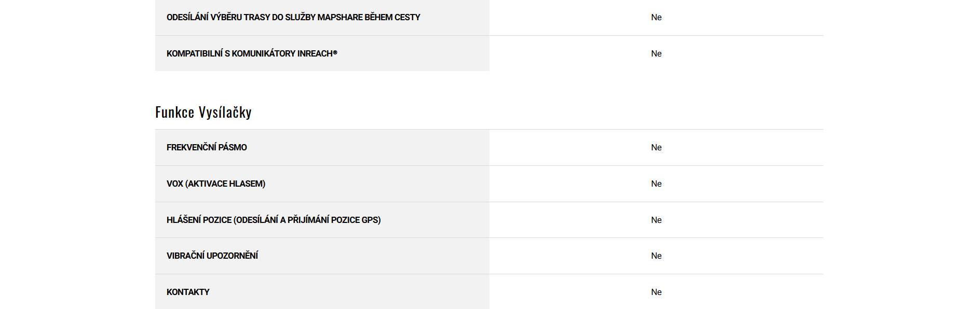Viewport: 980px width, 309px height.
Task: Select the Ne value for VIBRAČNÍ UPOZORNĚNÍ
Action: click(656, 256)
